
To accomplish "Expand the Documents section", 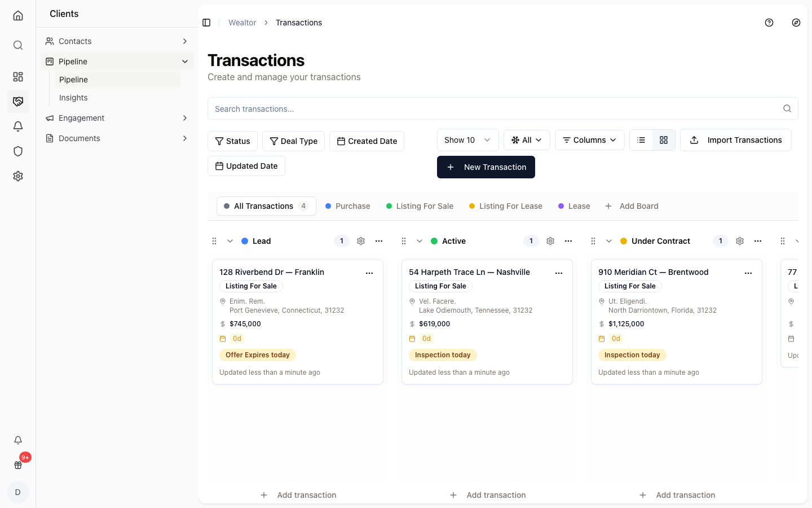I will 117,138.
